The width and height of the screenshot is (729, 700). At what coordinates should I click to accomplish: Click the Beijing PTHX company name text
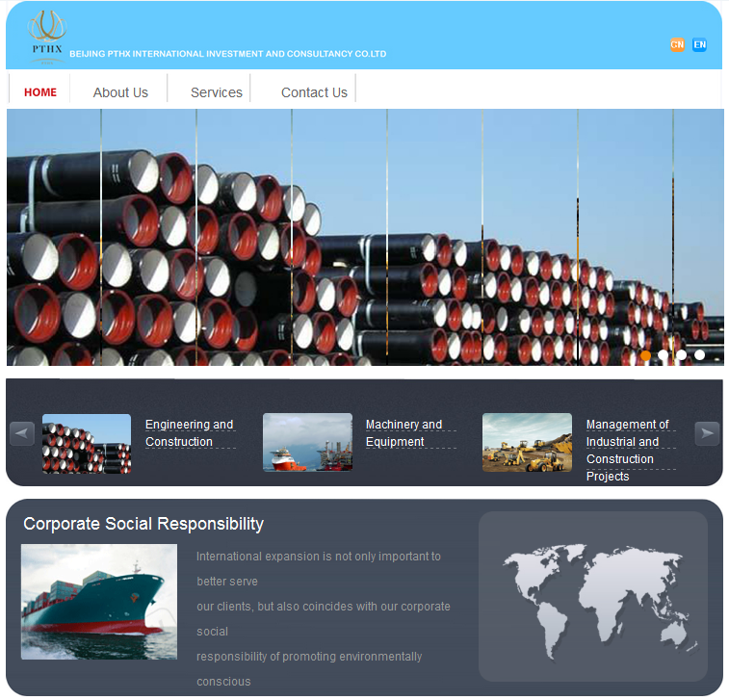point(228,54)
